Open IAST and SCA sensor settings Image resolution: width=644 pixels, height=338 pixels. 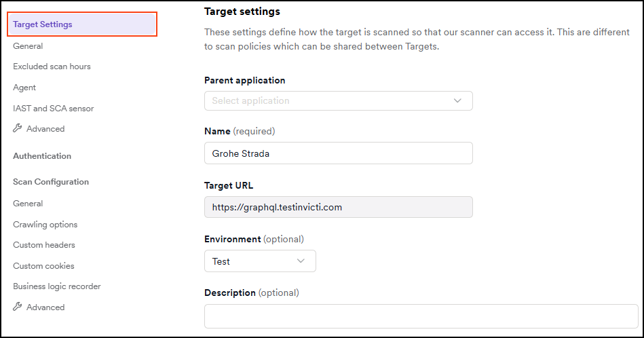tap(53, 109)
